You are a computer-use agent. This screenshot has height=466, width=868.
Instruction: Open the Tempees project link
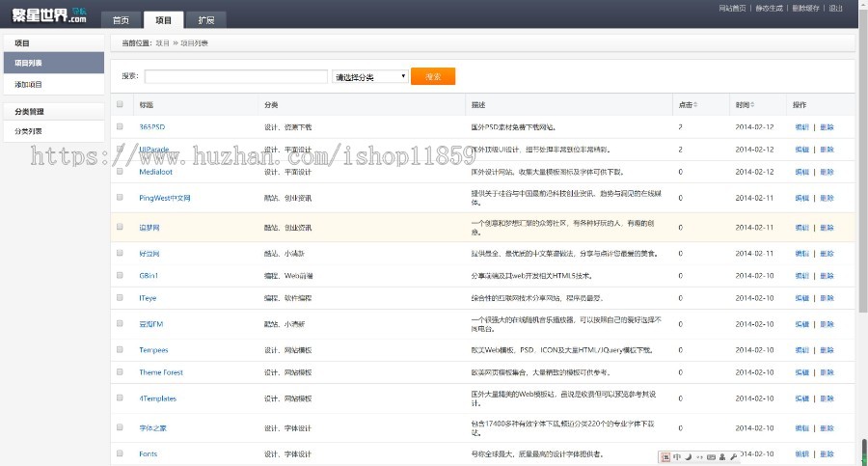[x=153, y=350]
